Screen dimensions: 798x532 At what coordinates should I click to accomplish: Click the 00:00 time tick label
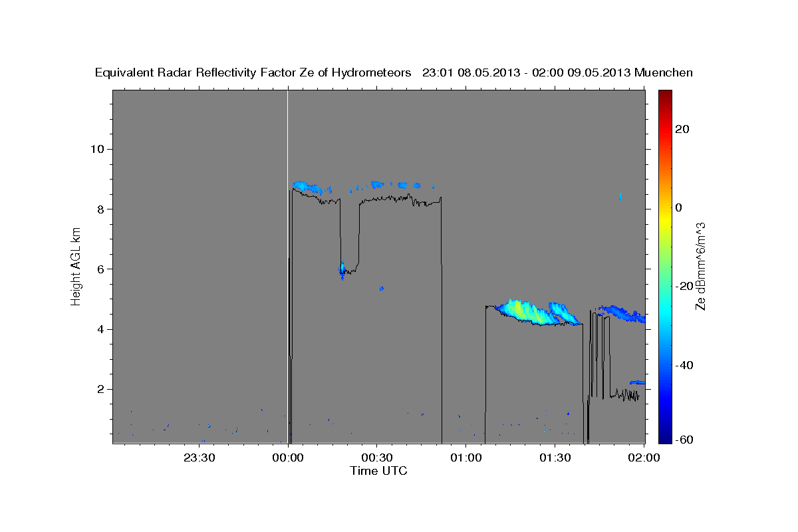coord(288,458)
